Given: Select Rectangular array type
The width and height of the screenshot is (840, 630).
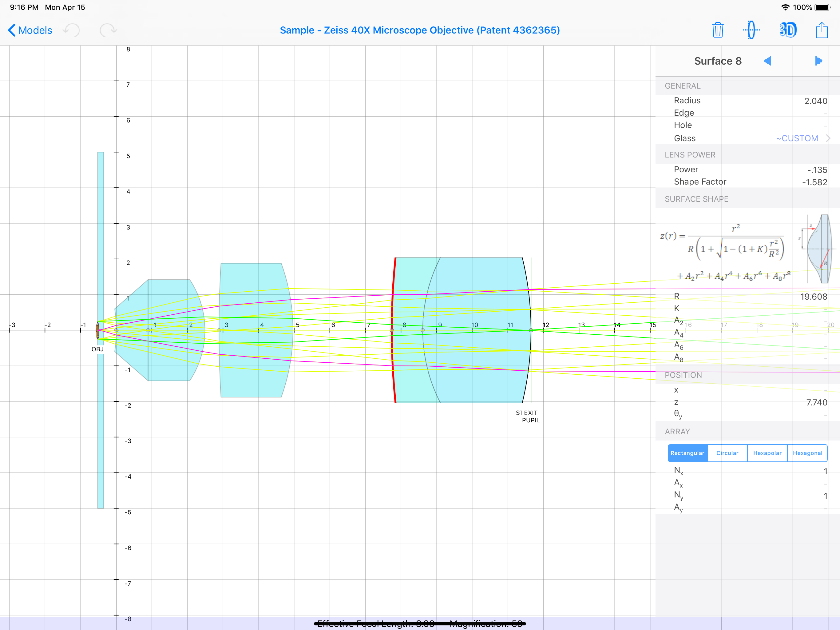Looking at the screenshot, I should pyautogui.click(x=687, y=453).
